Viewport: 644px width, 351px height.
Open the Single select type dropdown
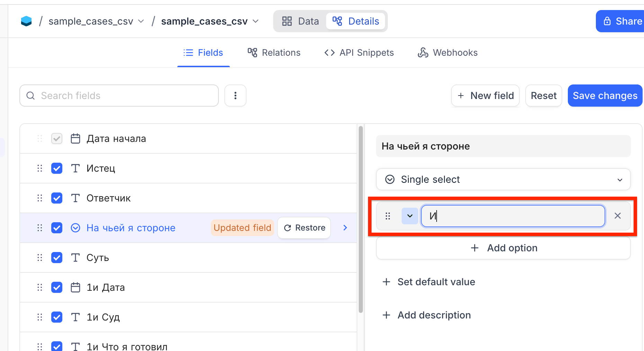tap(503, 179)
